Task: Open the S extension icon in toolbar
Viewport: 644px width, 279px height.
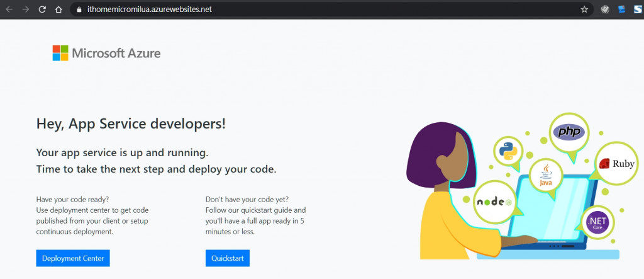Action: [x=638, y=9]
